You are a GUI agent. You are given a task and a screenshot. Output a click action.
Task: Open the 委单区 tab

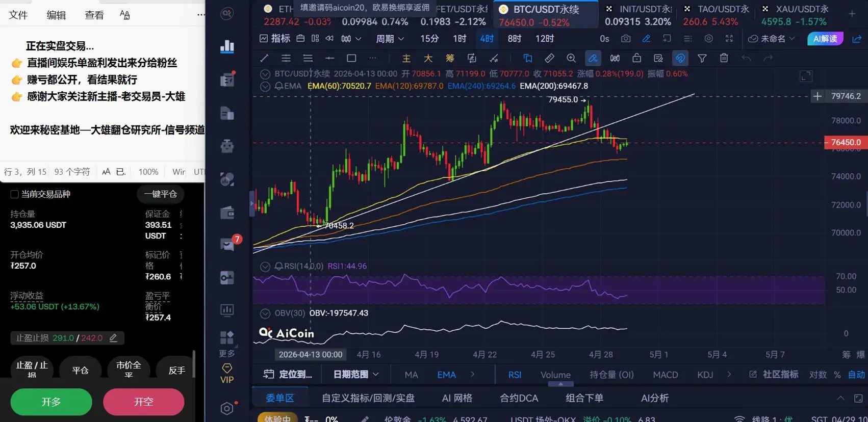point(280,398)
